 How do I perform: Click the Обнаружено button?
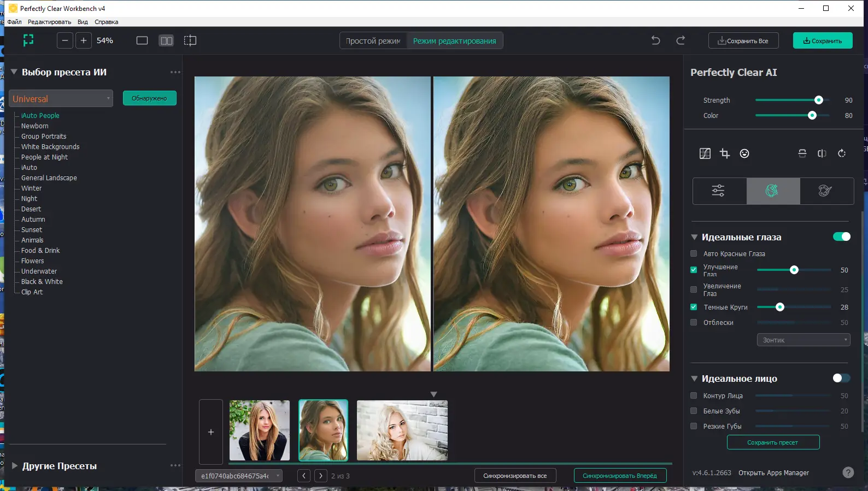click(x=149, y=98)
